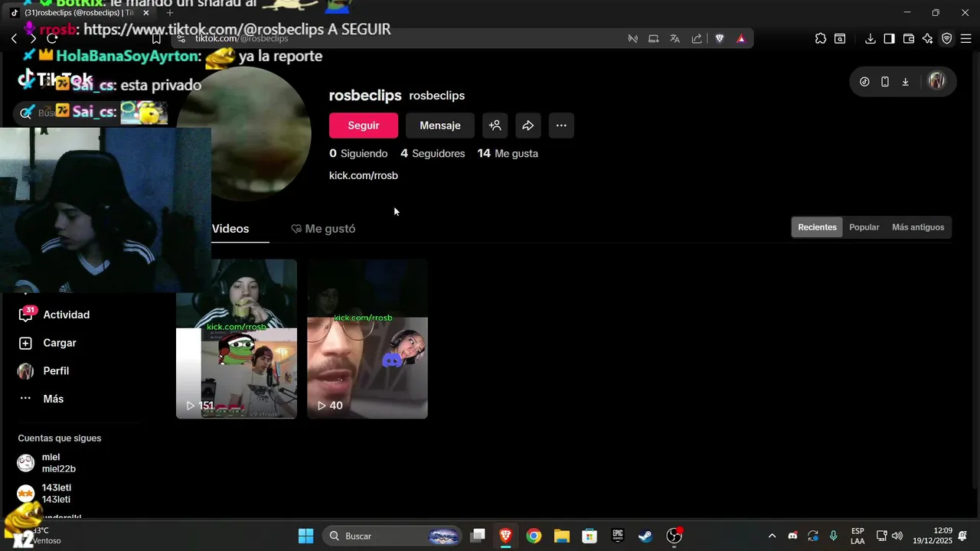Translate the page via address bar icon

675,38
